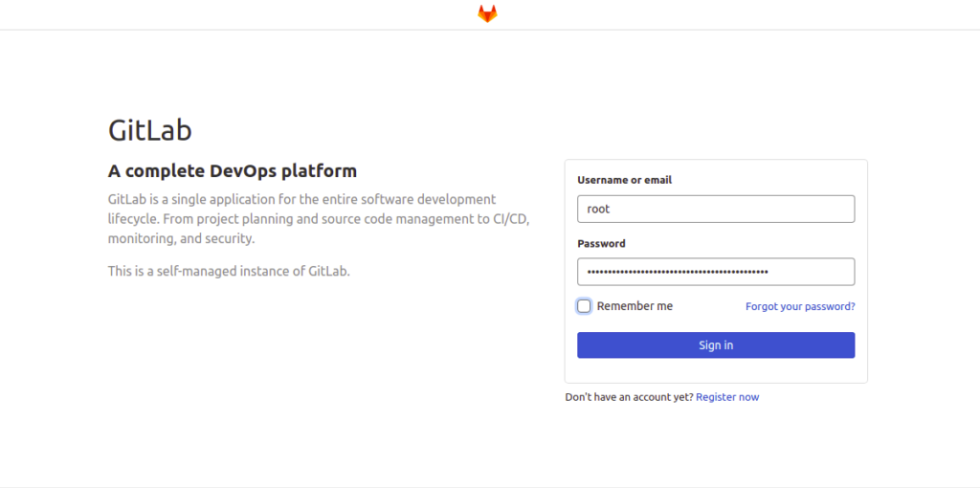This screenshot has width=980, height=488.
Task: Click "Don't have an account yet?" text
Action: tap(630, 397)
